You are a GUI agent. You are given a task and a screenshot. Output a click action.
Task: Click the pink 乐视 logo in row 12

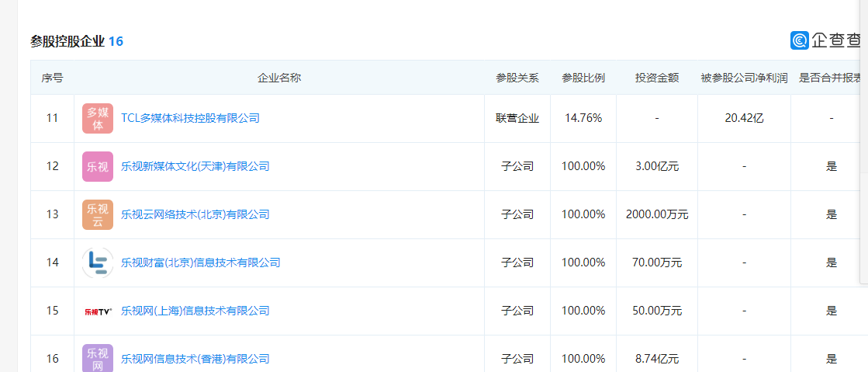tap(98, 166)
